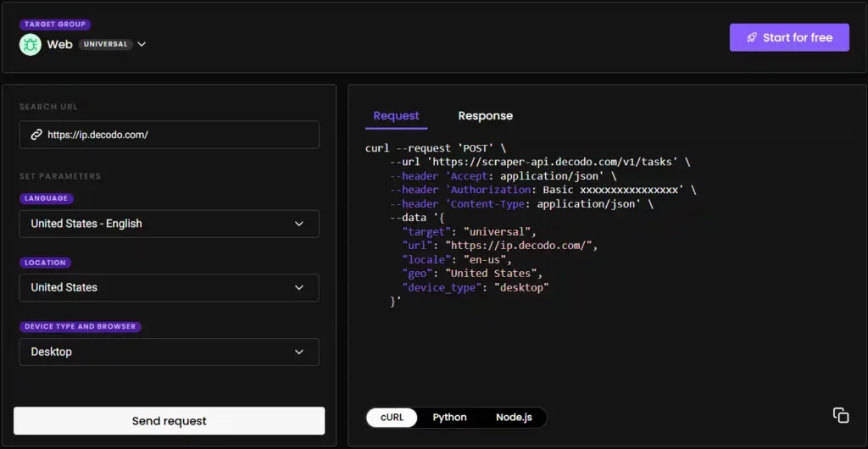
Task: Click the "device_type": "desktop" code line
Action: point(476,287)
